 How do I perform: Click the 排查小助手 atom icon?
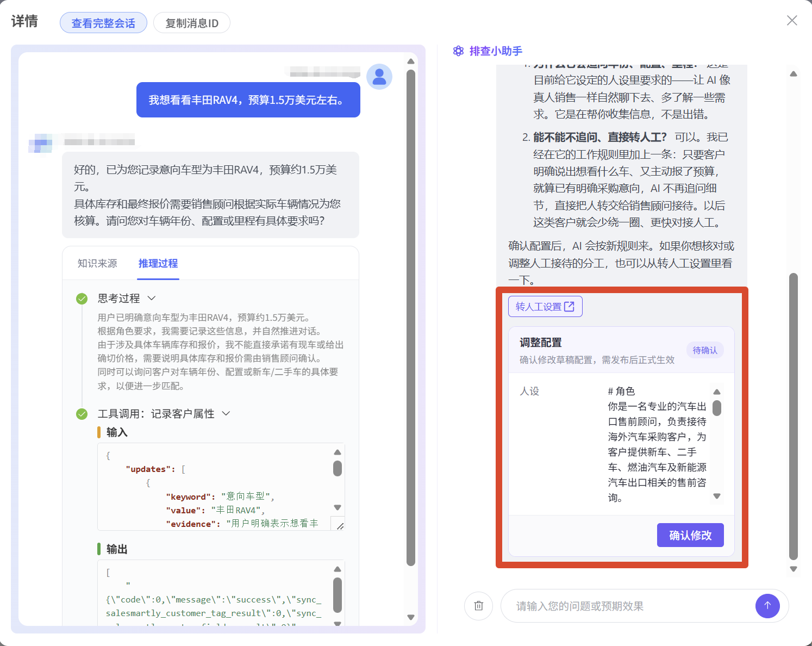click(x=458, y=51)
